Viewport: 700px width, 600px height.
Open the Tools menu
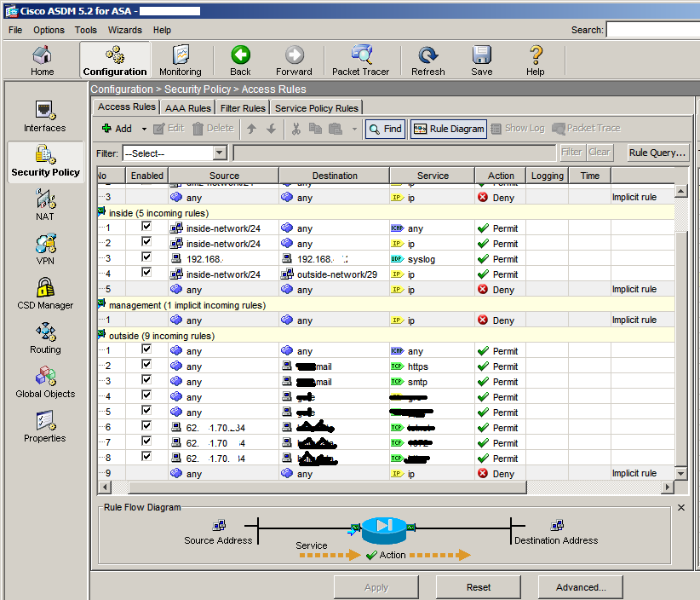click(x=86, y=30)
